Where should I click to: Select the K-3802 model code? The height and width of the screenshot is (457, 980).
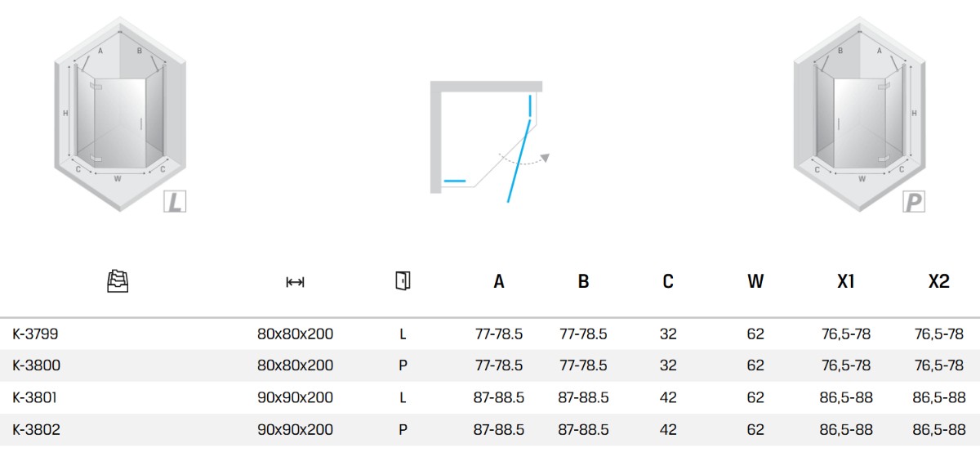(x=36, y=429)
